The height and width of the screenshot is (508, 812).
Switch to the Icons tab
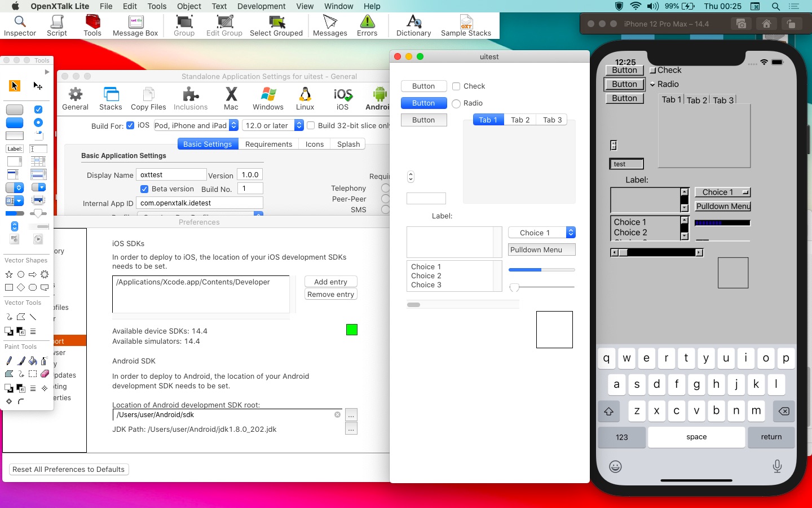point(315,144)
